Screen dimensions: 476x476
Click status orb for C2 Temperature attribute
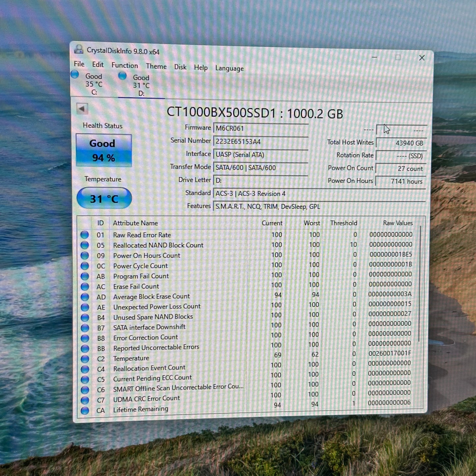[x=85, y=359]
